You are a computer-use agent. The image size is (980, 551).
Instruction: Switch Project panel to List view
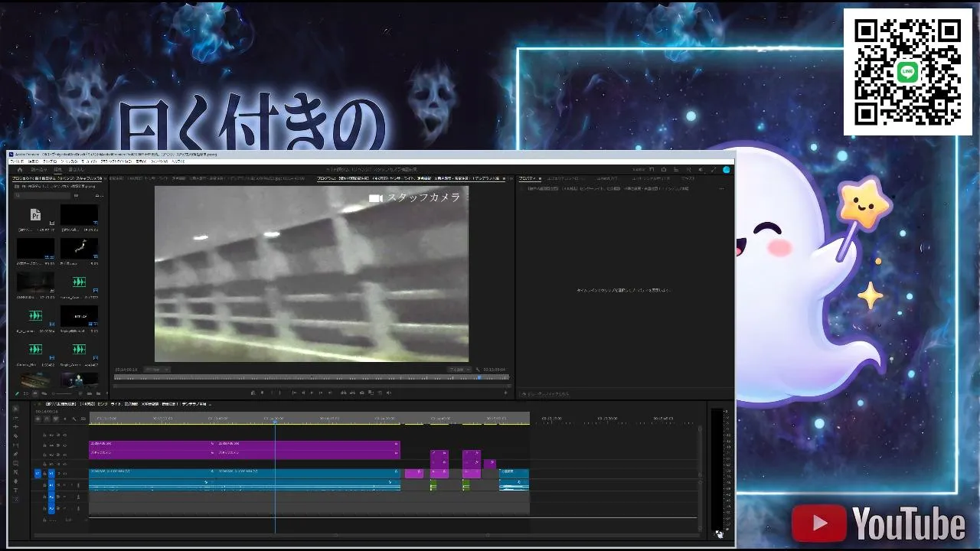click(24, 394)
